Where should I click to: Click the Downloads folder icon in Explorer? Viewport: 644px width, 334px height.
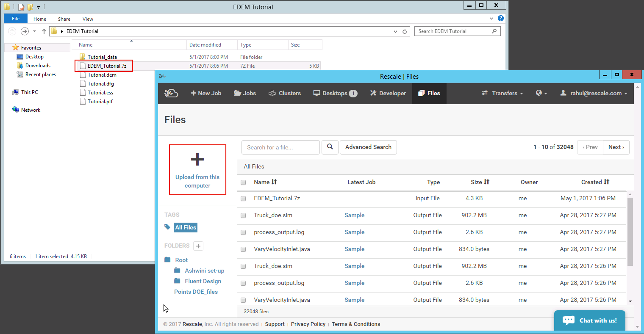[x=20, y=65]
